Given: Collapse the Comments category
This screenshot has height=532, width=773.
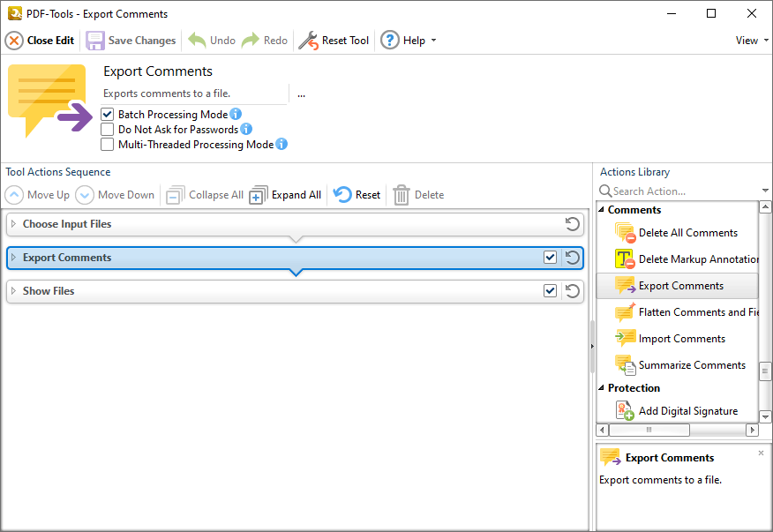Looking at the screenshot, I should [602, 210].
